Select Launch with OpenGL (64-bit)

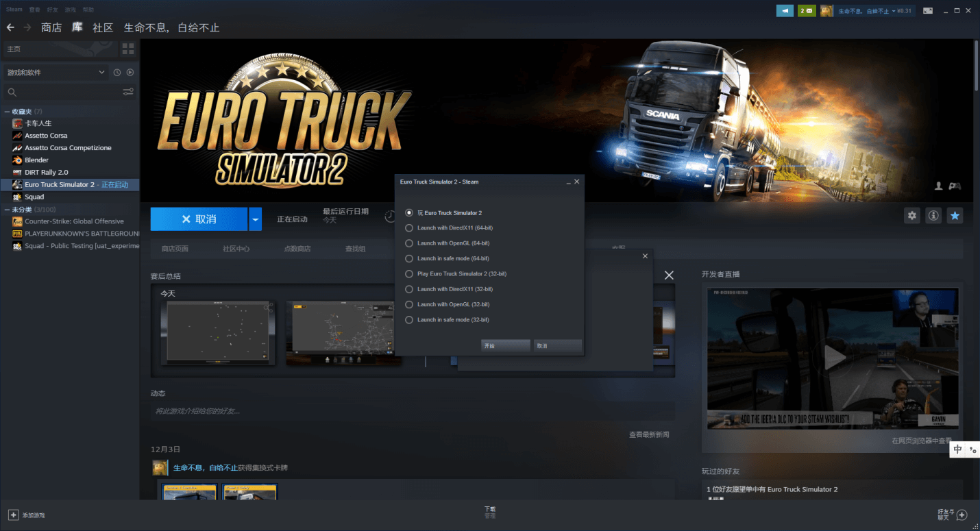coord(409,243)
